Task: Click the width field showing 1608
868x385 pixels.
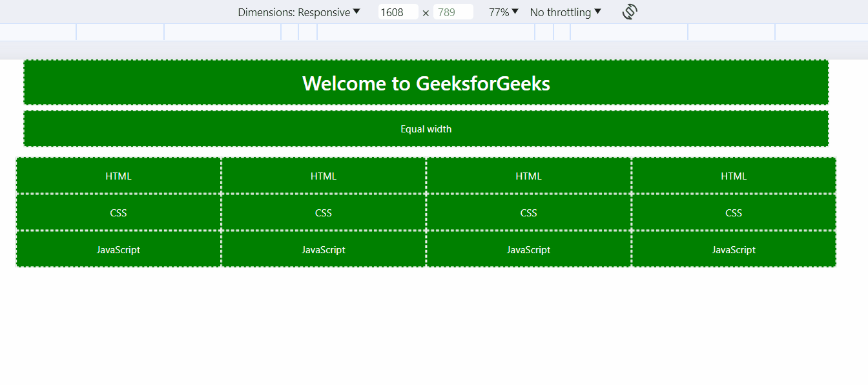Action: coord(398,12)
